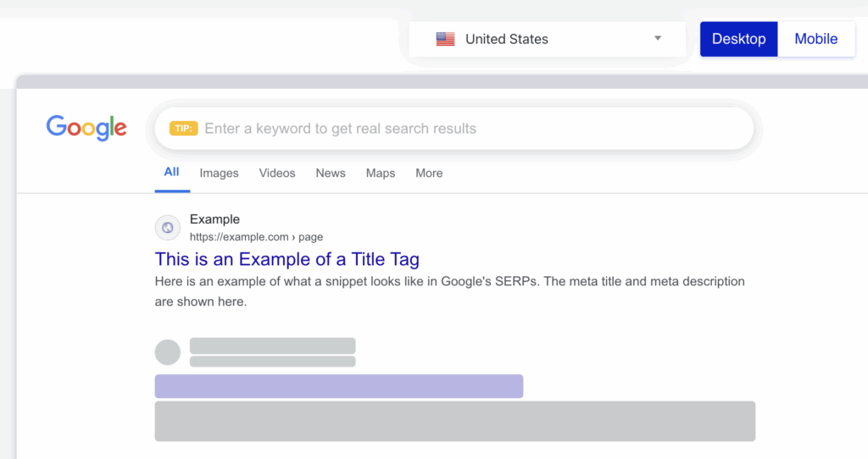The width and height of the screenshot is (868, 459).
Task: Open the 'This is an Example of a Title Tag' link
Action: [x=287, y=259]
